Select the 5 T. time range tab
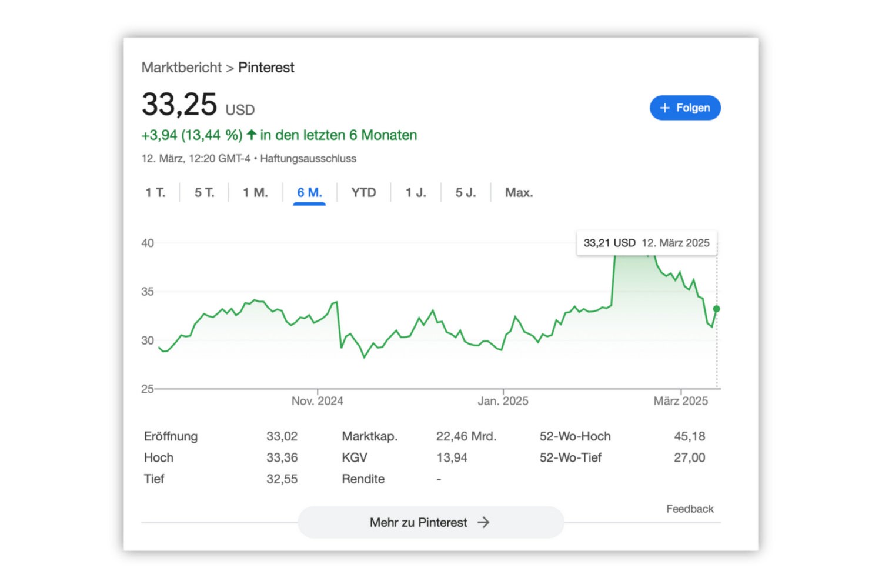Image resolution: width=882 pixels, height=588 pixels. 205,192
